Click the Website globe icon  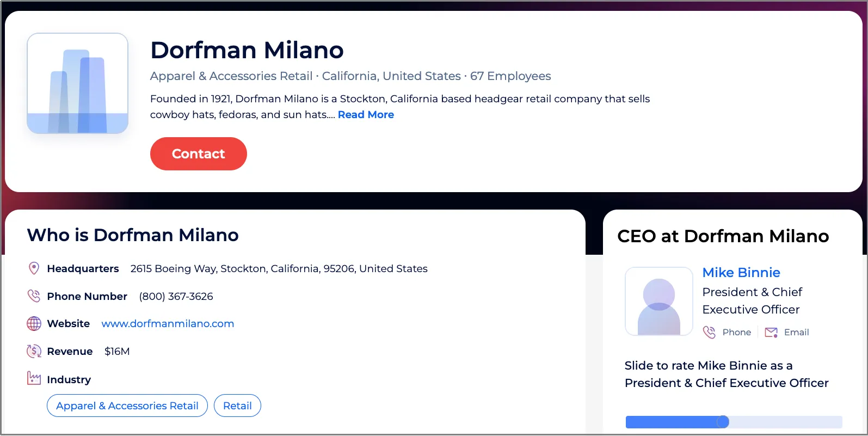coord(34,323)
